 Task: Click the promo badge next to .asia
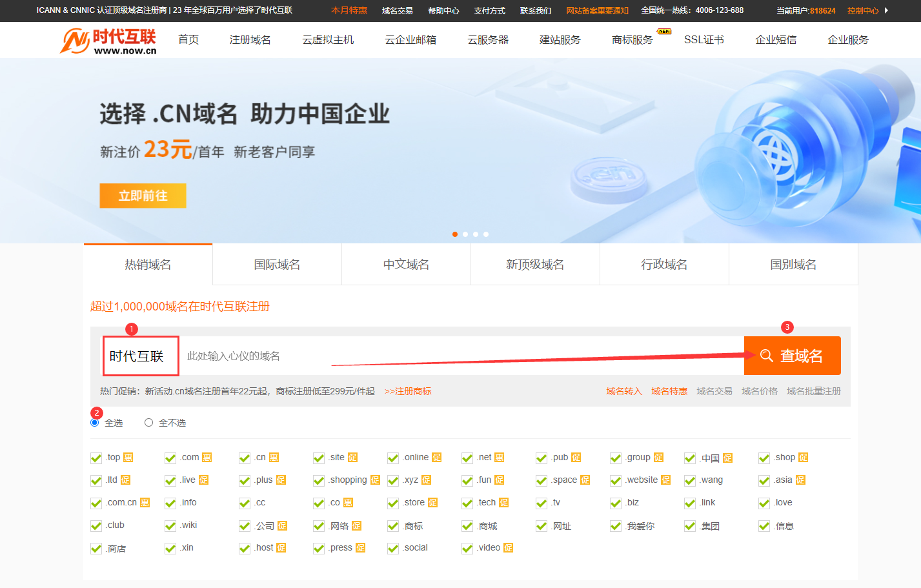pyautogui.click(x=800, y=480)
